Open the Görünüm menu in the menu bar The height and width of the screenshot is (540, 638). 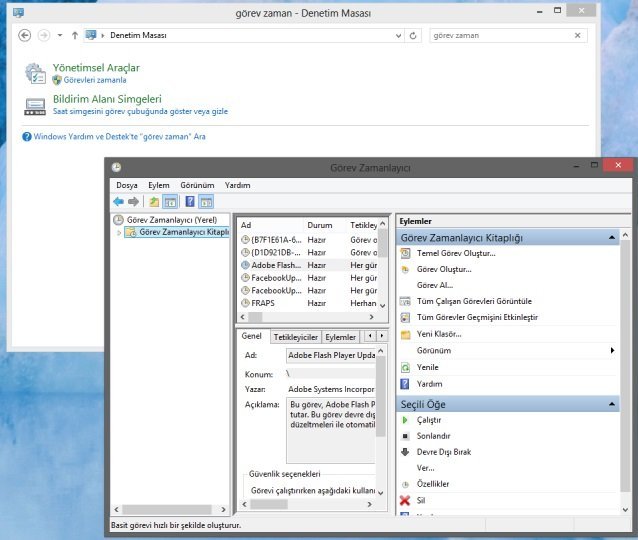[x=197, y=185]
